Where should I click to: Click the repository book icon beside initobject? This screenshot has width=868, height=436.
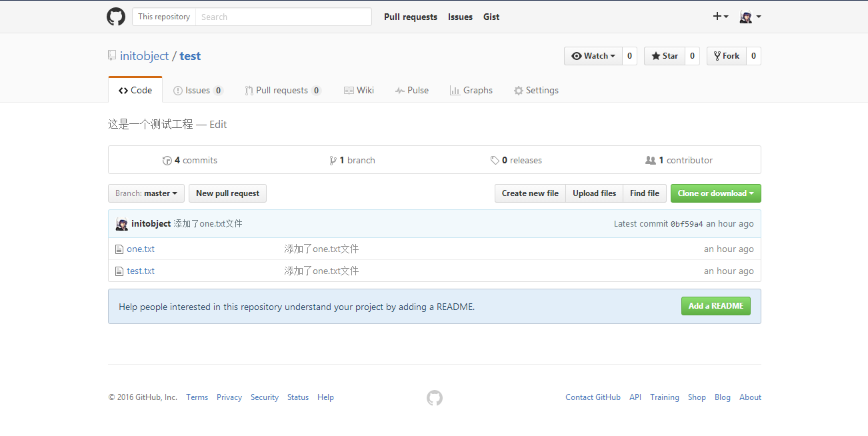tap(112, 55)
